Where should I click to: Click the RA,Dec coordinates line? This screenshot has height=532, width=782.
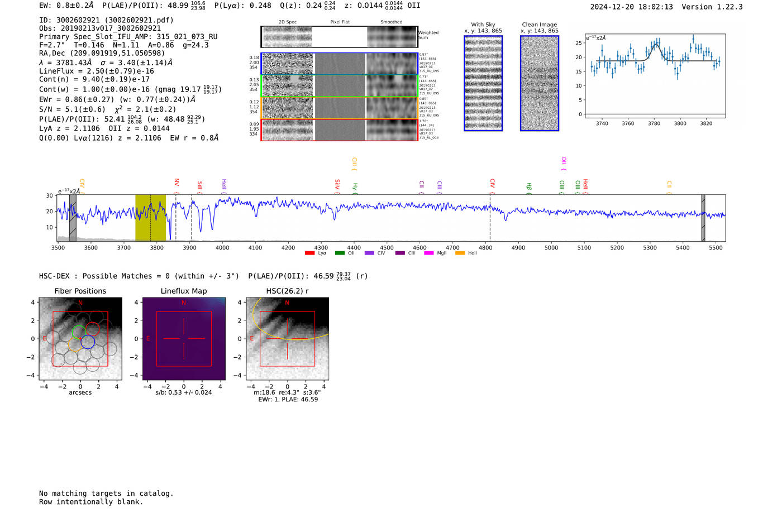point(102,54)
